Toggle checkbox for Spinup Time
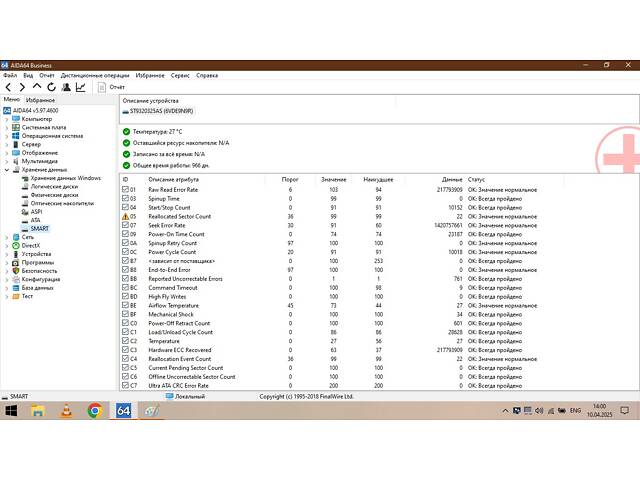 [125, 198]
